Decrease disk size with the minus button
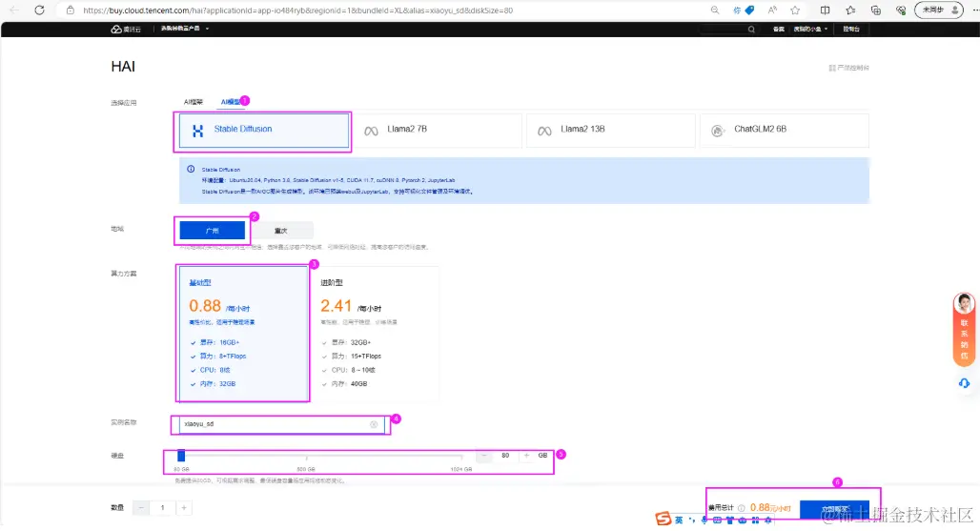 click(484, 456)
